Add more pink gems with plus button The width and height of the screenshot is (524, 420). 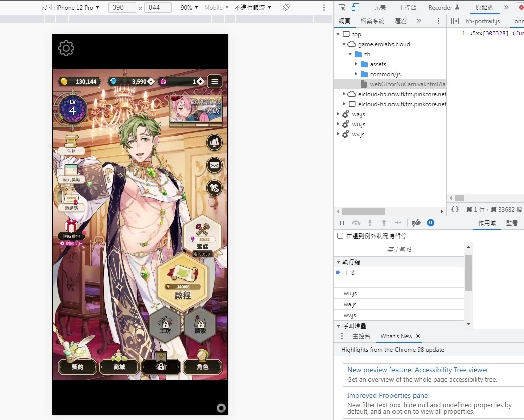[200, 81]
